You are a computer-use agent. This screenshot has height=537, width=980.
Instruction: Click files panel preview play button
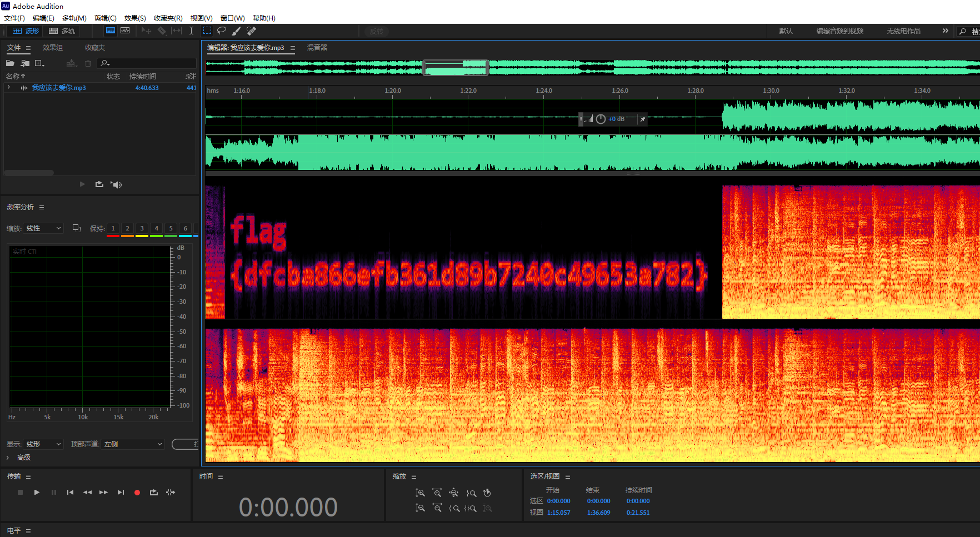82,184
